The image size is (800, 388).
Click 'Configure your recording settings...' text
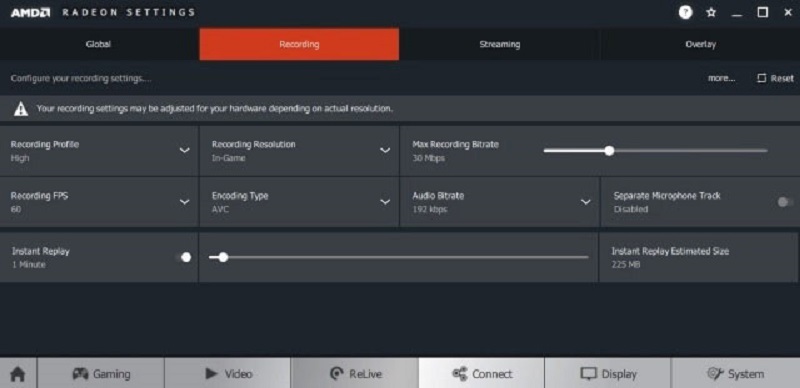[81, 79]
